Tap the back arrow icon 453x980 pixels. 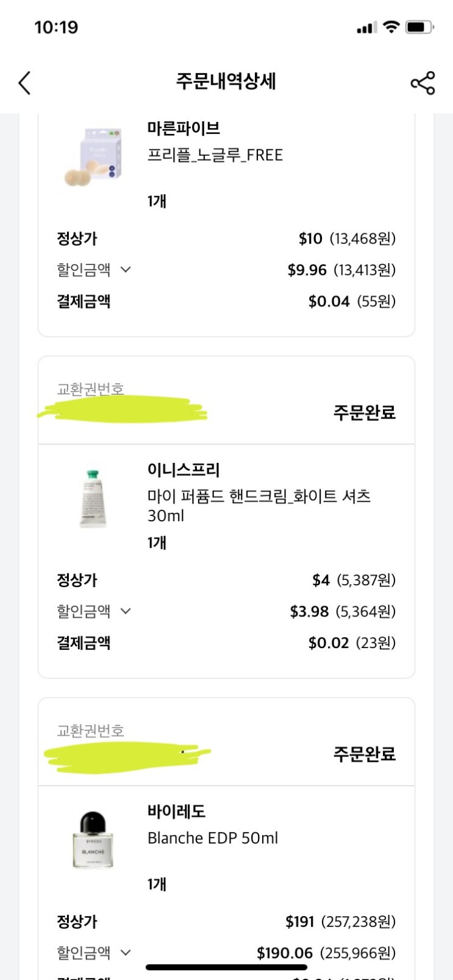pyautogui.click(x=24, y=83)
